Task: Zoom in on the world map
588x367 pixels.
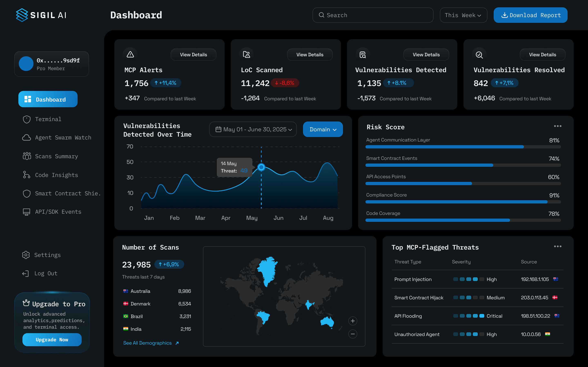Action: pos(353,321)
